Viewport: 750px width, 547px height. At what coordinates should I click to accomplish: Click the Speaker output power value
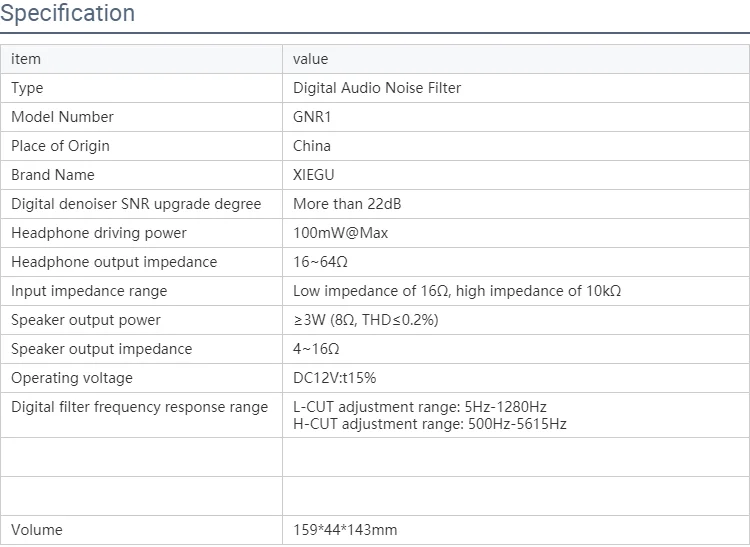point(366,320)
